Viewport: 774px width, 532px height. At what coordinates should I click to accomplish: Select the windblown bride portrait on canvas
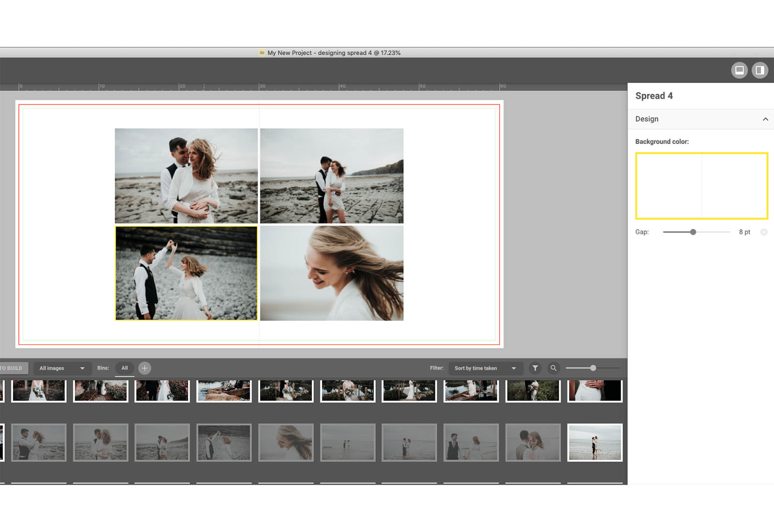click(332, 273)
